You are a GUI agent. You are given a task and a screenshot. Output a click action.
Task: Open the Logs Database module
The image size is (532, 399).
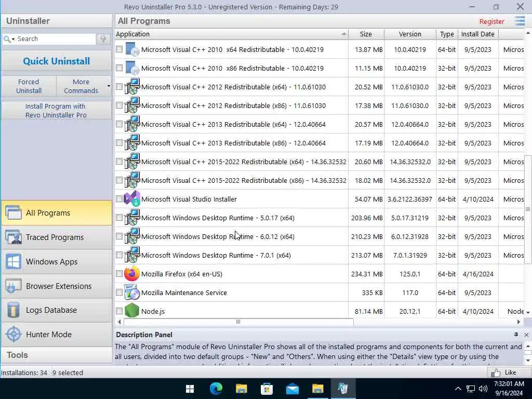57,310
